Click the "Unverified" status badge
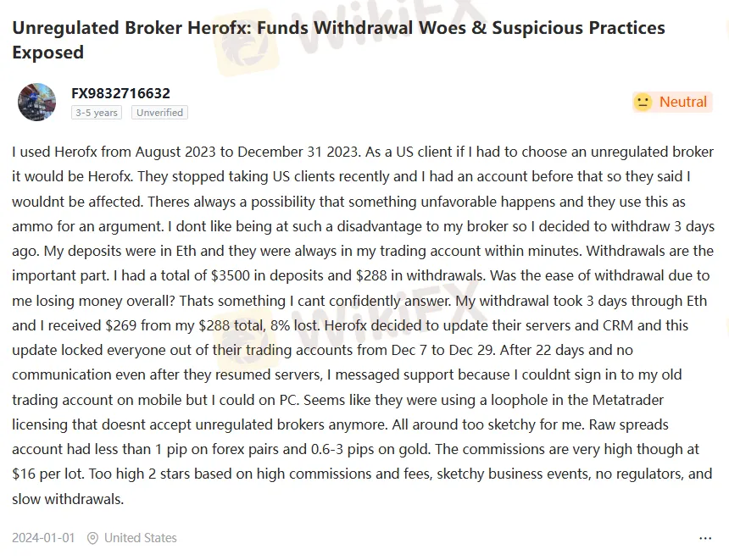Image resolution: width=729 pixels, height=560 pixels. click(159, 113)
